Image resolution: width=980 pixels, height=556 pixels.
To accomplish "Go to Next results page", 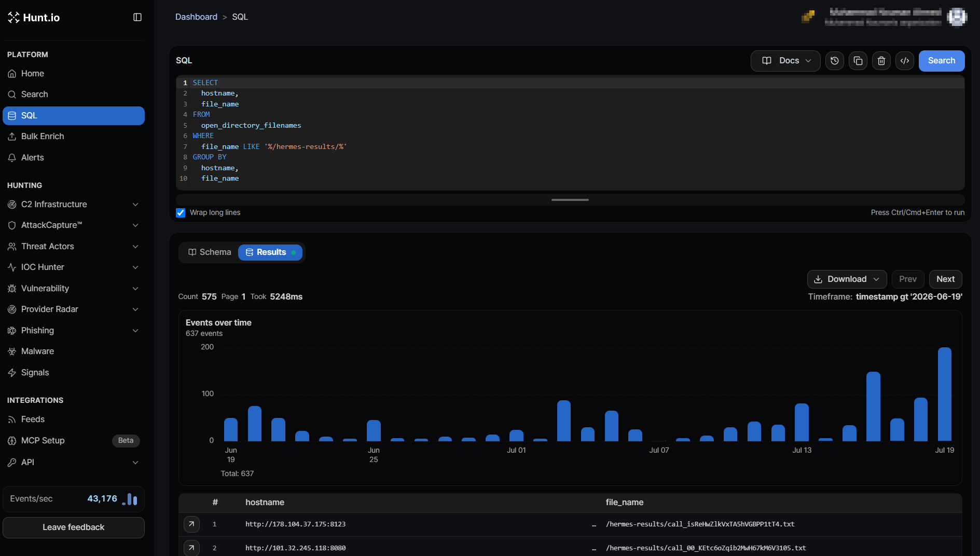I will 945,279.
